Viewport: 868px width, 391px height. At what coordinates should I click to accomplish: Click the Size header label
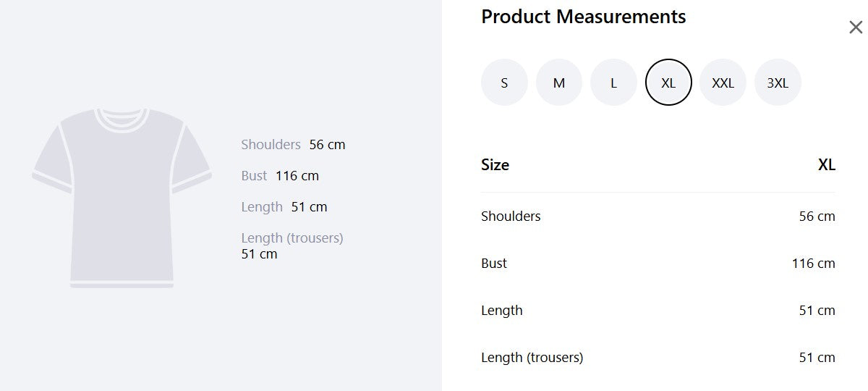(495, 165)
